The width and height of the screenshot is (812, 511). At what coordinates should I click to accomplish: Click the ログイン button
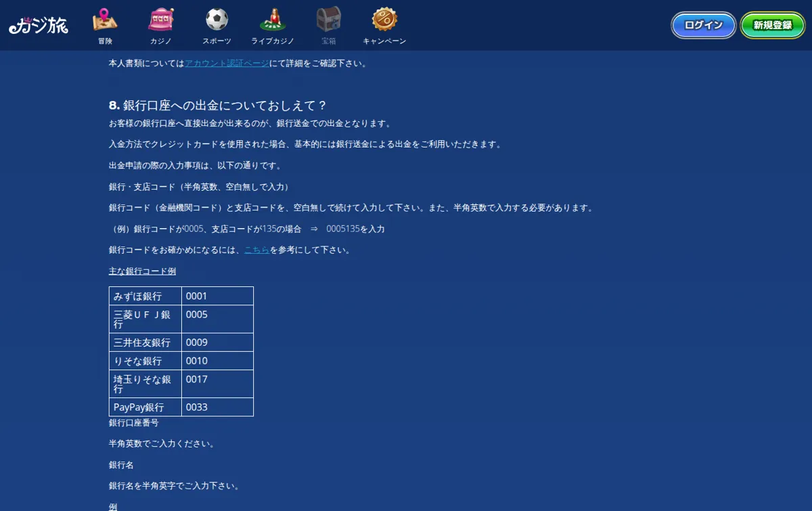(x=704, y=25)
